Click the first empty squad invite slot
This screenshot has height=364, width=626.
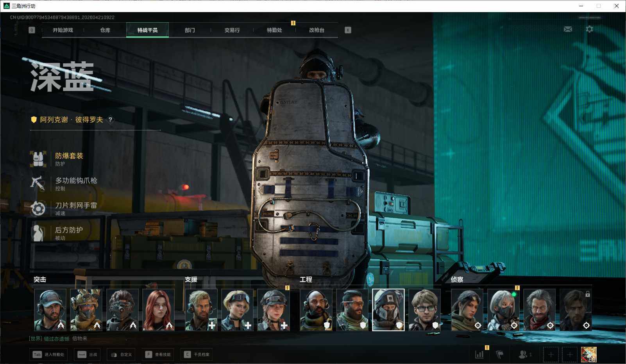[x=551, y=355]
